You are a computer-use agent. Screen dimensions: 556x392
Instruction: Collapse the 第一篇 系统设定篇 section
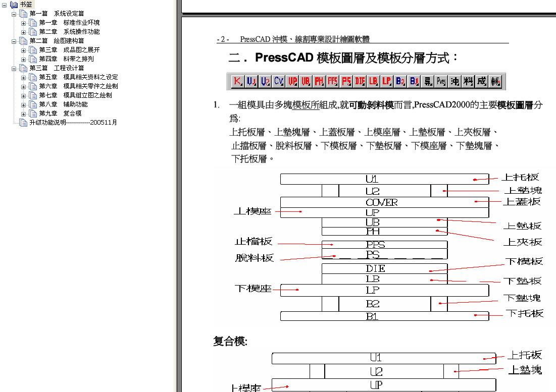14,14
